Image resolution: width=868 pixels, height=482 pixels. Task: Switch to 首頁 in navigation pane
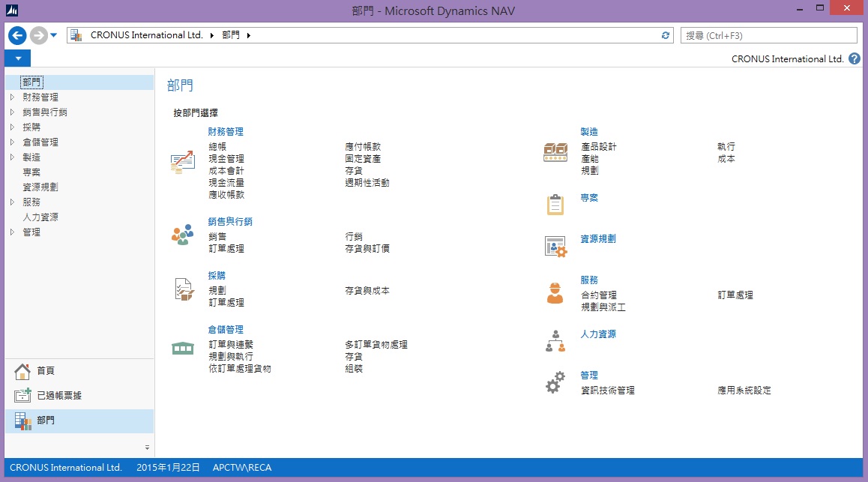[45, 371]
